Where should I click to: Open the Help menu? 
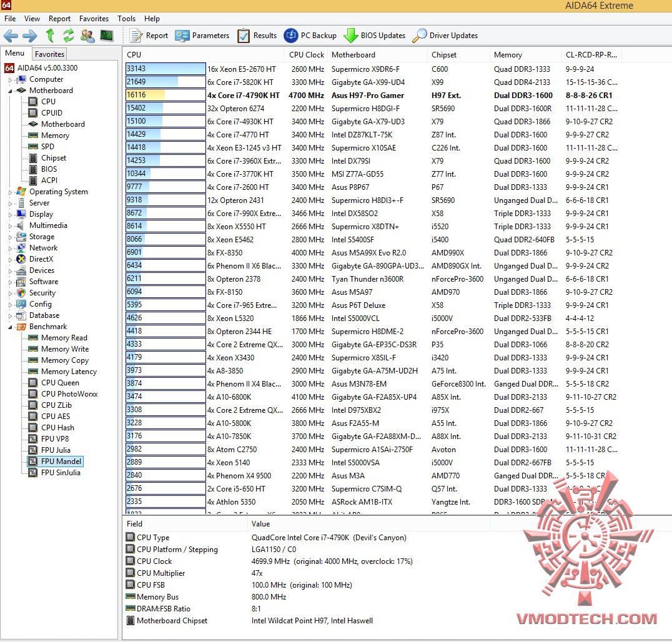(152, 19)
